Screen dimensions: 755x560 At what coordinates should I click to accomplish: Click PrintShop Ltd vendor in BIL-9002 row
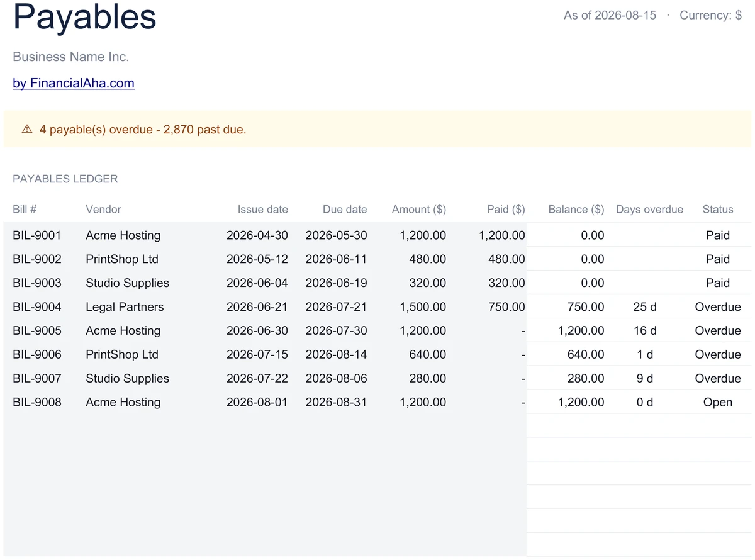coord(122,259)
